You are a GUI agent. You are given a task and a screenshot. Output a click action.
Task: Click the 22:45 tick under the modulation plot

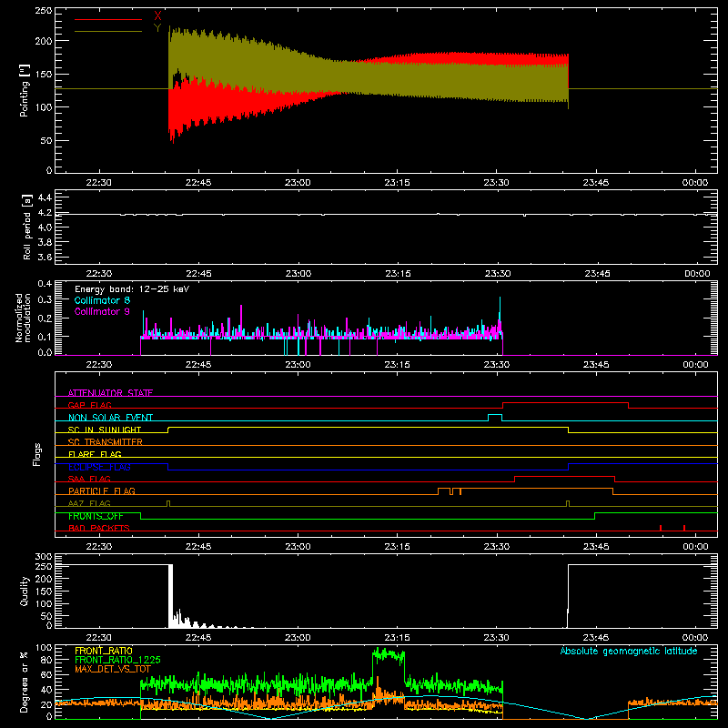pyautogui.click(x=198, y=365)
